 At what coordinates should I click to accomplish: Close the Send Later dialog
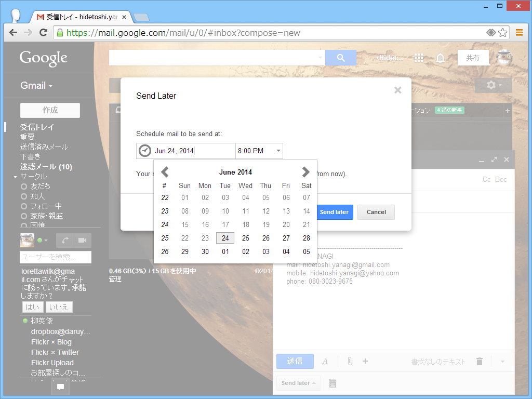(x=397, y=90)
